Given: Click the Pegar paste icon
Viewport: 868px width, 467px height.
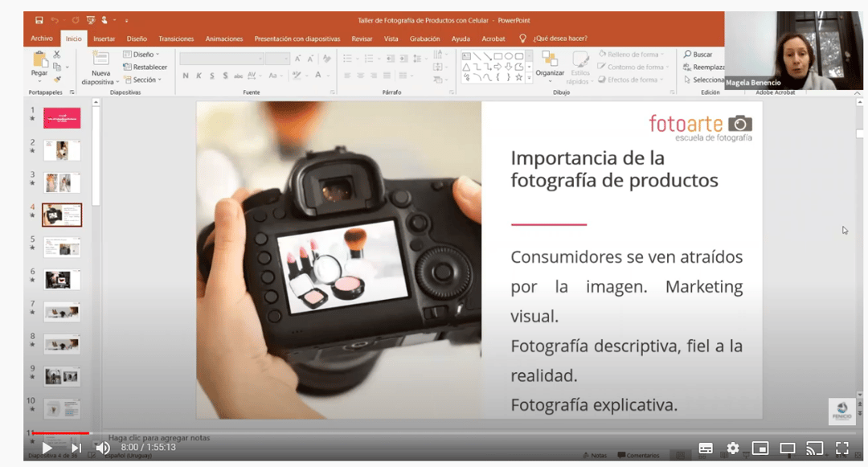Looking at the screenshot, I should 39,59.
